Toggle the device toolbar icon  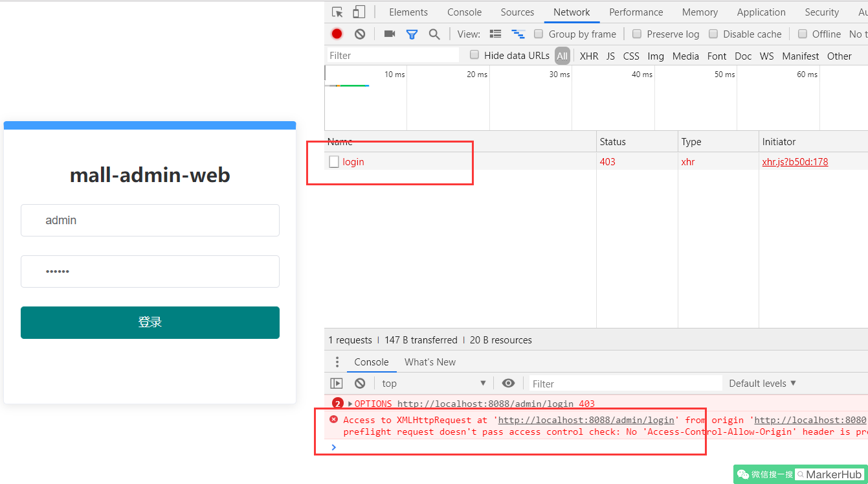pyautogui.click(x=358, y=12)
